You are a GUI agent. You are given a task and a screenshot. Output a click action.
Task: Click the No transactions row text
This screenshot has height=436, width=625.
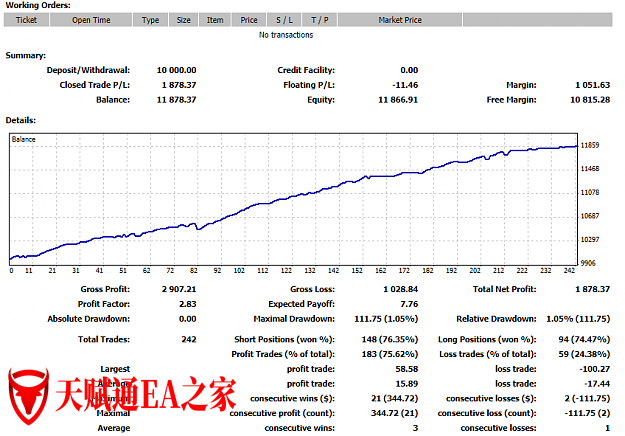[x=286, y=35]
